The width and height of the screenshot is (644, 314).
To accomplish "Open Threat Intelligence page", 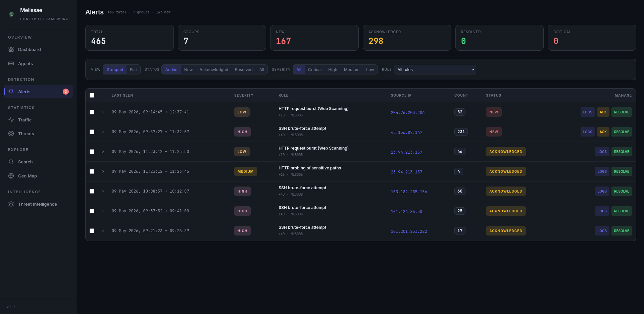I will [38, 204].
